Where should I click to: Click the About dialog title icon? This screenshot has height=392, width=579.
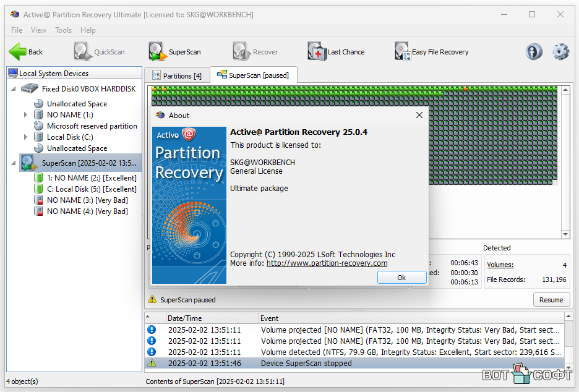click(x=160, y=115)
